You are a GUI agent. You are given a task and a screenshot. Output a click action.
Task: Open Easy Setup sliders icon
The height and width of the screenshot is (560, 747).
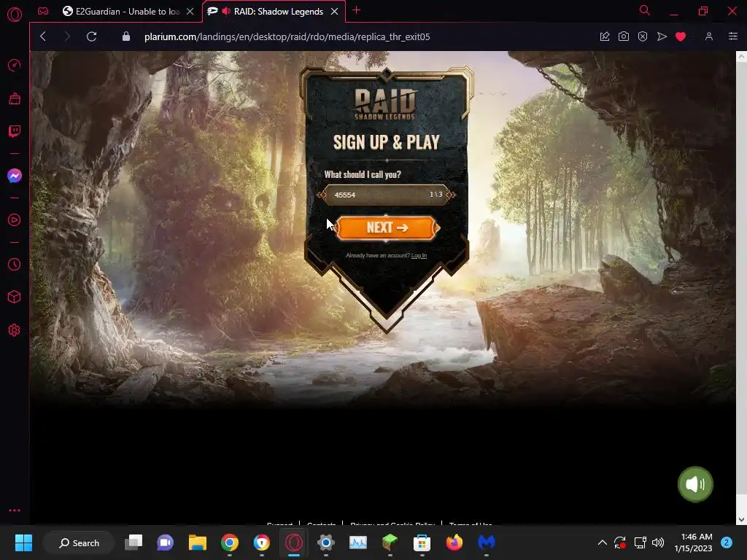pos(733,36)
